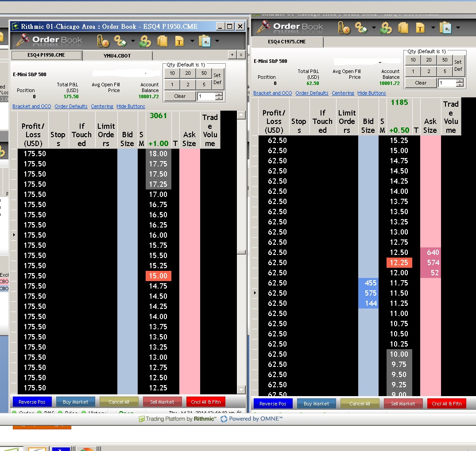The width and height of the screenshot is (476, 451).
Task: Close current tab with small x button
Action: 241,54
